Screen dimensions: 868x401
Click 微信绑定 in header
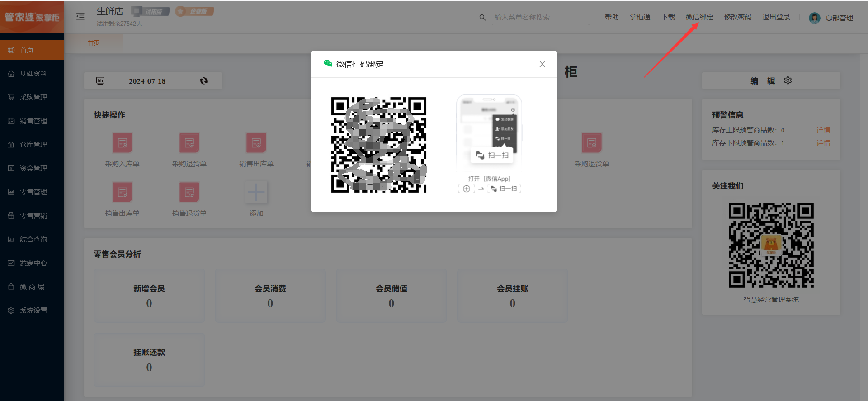[699, 17]
